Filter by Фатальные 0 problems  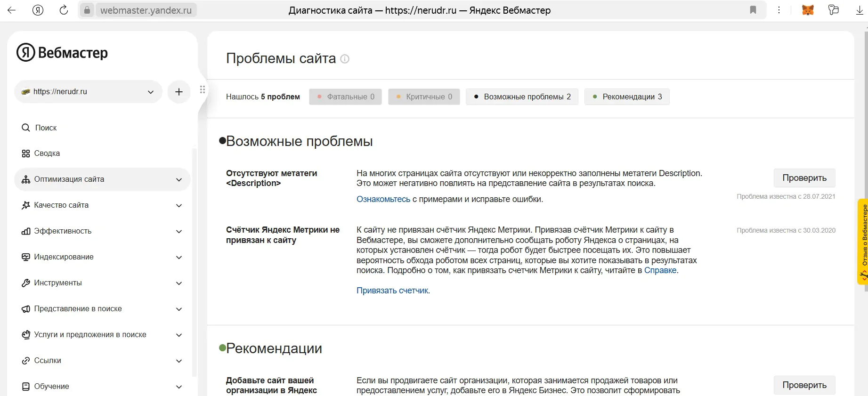point(346,97)
